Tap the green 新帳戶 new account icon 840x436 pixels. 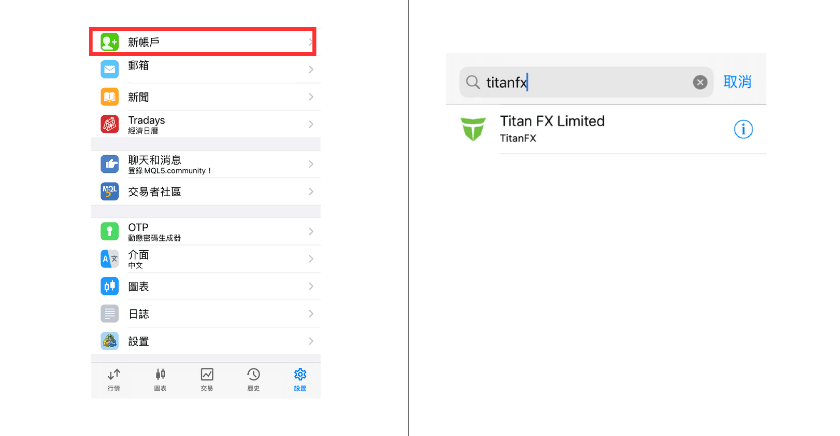(109, 42)
